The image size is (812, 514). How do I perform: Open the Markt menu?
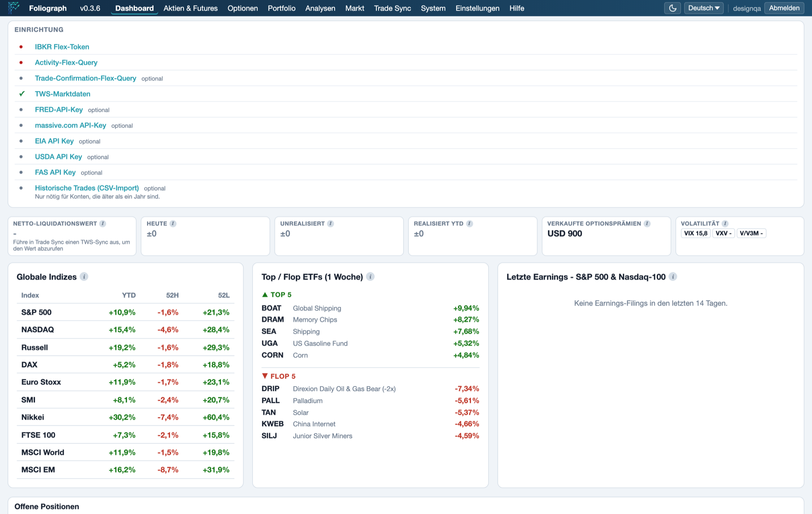(x=354, y=8)
